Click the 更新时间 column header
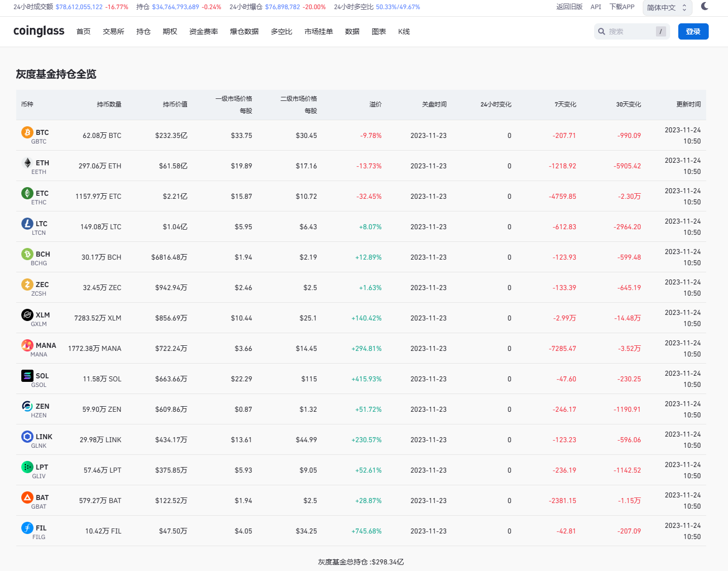728x571 pixels. pos(688,104)
